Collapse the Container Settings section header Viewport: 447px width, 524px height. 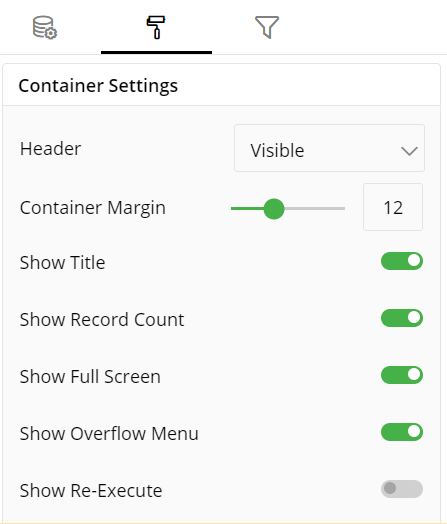[x=221, y=85]
